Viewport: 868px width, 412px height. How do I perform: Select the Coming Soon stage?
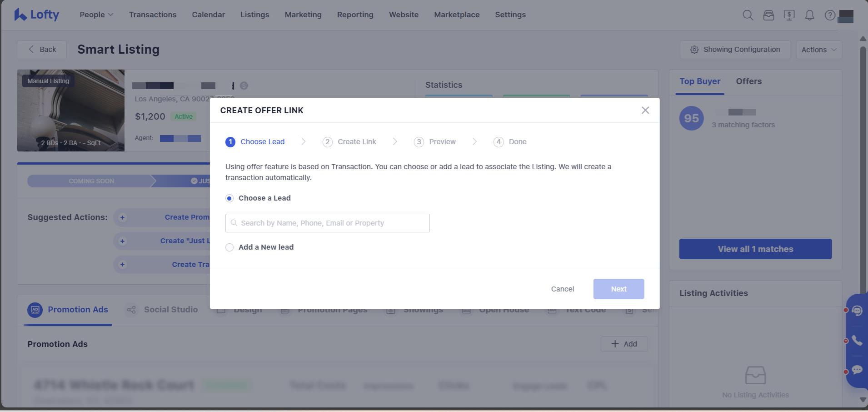[91, 181]
